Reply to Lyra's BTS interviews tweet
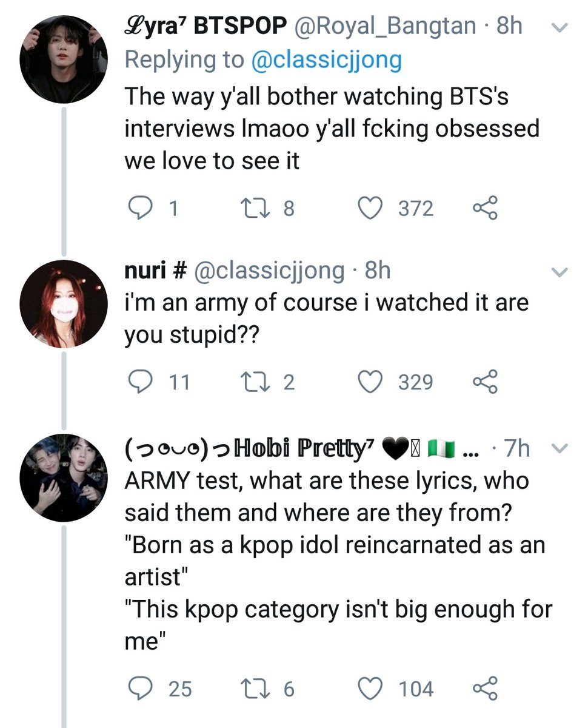The image size is (588, 728). [x=142, y=209]
